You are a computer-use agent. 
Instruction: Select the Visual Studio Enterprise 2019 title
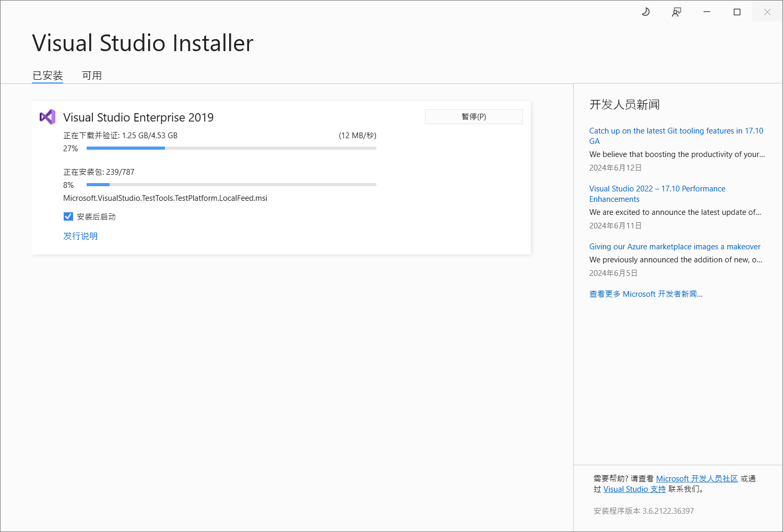pyautogui.click(x=138, y=117)
